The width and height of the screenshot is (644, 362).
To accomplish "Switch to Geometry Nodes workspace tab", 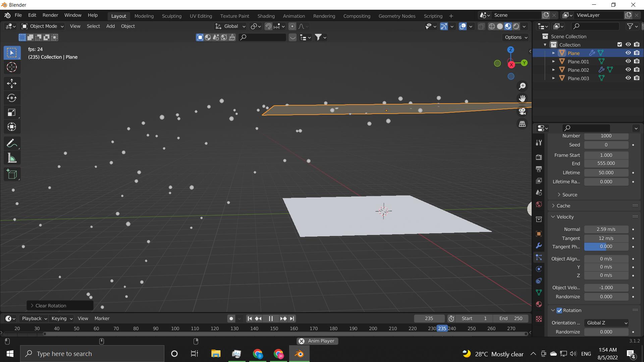I will pyautogui.click(x=397, y=16).
